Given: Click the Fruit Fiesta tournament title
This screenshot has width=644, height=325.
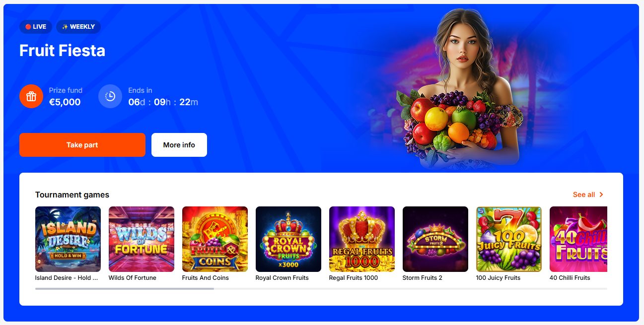Looking at the screenshot, I should pyautogui.click(x=62, y=51).
